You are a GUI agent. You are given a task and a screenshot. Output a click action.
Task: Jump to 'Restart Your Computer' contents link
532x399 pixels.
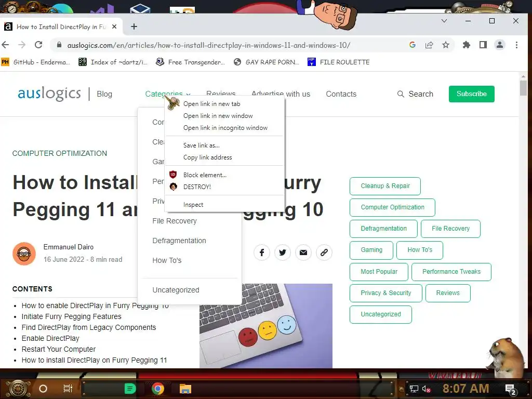(x=58, y=349)
